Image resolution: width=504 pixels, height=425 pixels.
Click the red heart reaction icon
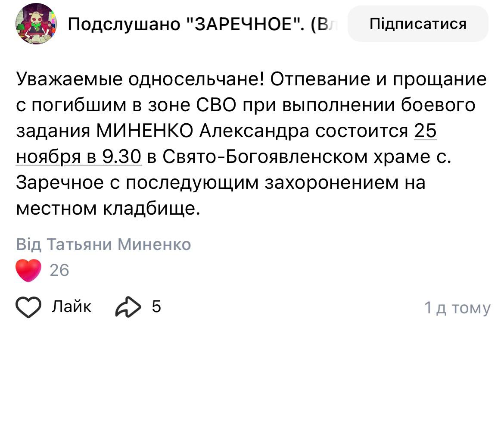(28, 270)
